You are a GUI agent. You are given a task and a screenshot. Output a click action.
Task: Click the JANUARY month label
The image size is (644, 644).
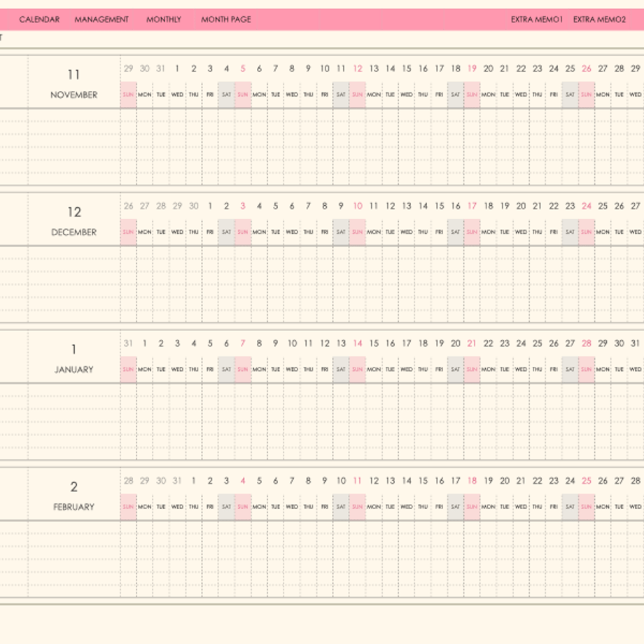click(x=74, y=370)
